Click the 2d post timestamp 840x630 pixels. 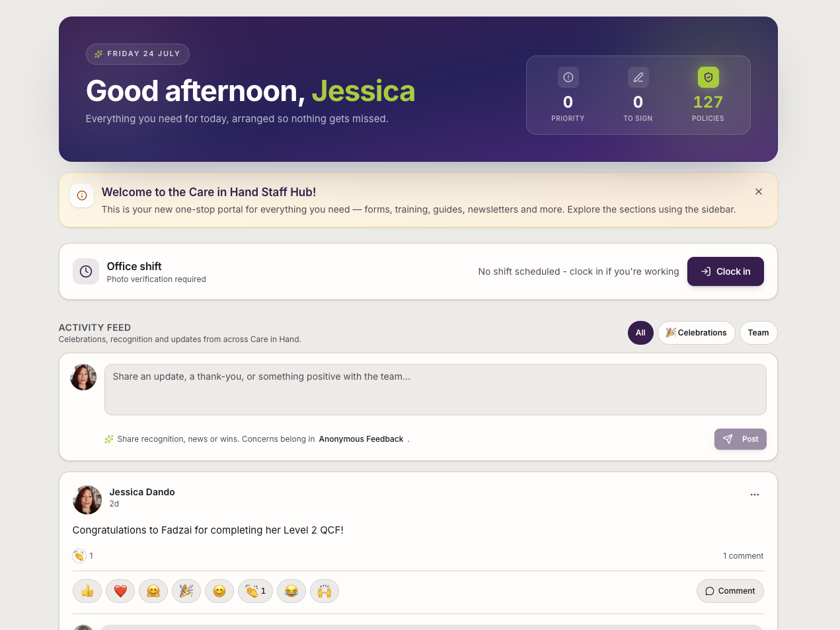[x=114, y=504]
